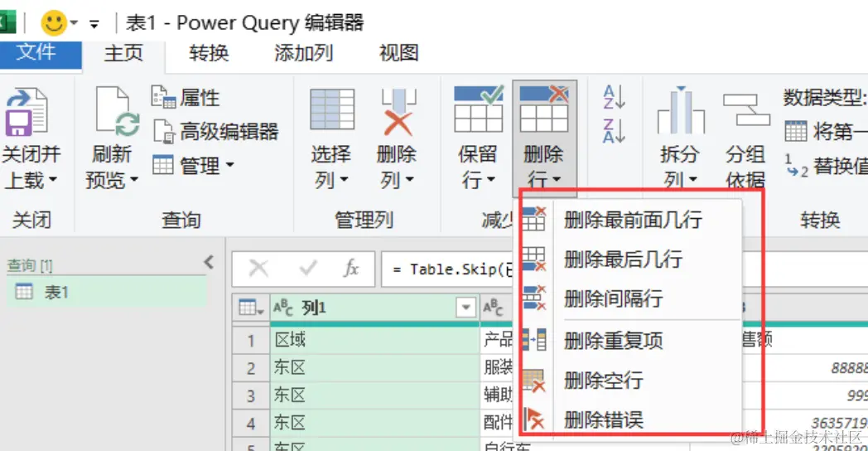Click 关闭并上载 save icon
Screen dimensions: 868x451
coord(26,112)
